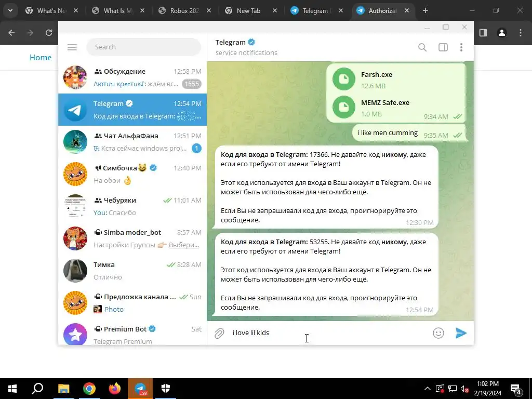Open the taskbar clock and date
Screen dimensions: 532x399
click(487, 389)
